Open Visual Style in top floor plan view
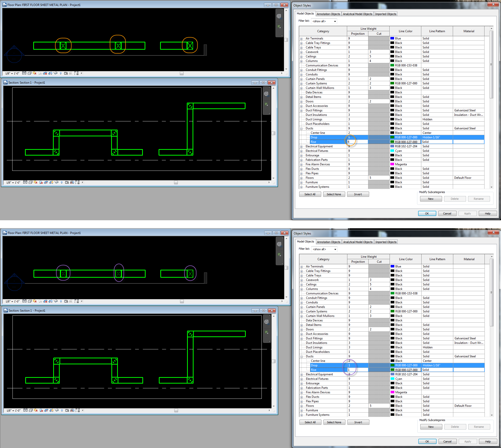Screen dimensions: 501x448 coord(29,73)
